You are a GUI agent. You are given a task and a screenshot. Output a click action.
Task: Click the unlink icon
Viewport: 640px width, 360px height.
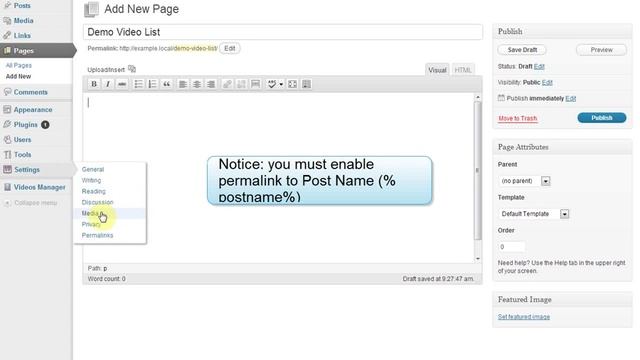tap(241, 84)
